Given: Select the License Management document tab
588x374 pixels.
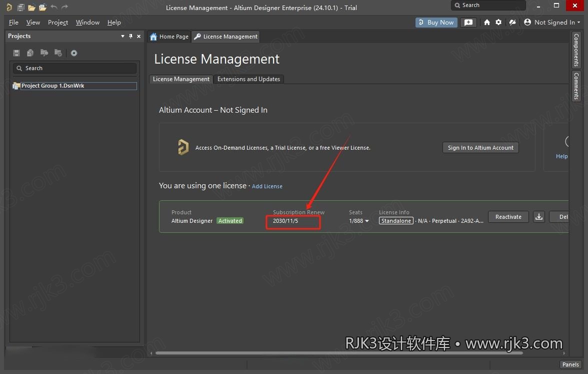Looking at the screenshot, I should coord(226,37).
